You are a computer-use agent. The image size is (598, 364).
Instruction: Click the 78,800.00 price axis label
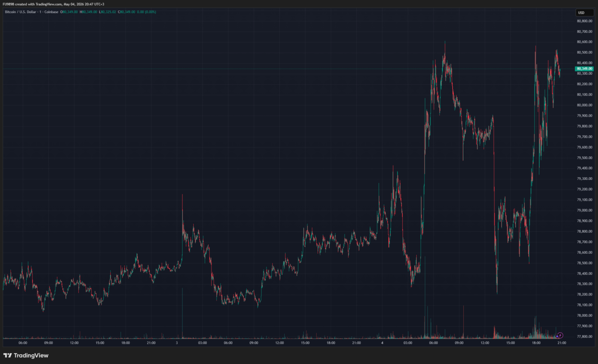[585, 231]
